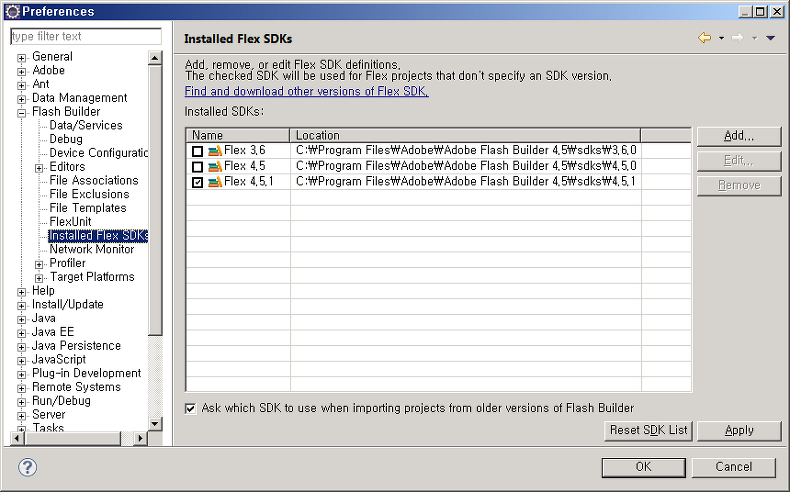The image size is (790, 492).
Task: Expand the Target Platforms tree node
Action: 39,278
